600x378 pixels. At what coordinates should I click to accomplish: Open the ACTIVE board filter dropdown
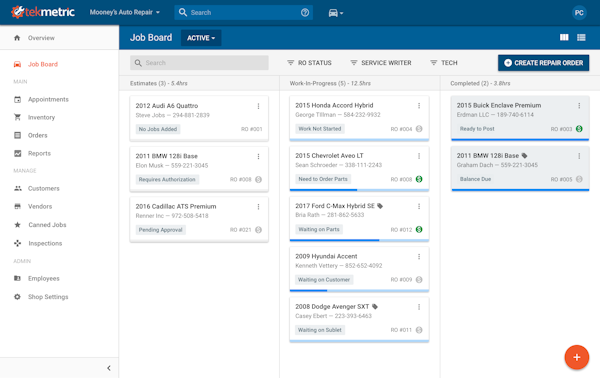click(201, 38)
